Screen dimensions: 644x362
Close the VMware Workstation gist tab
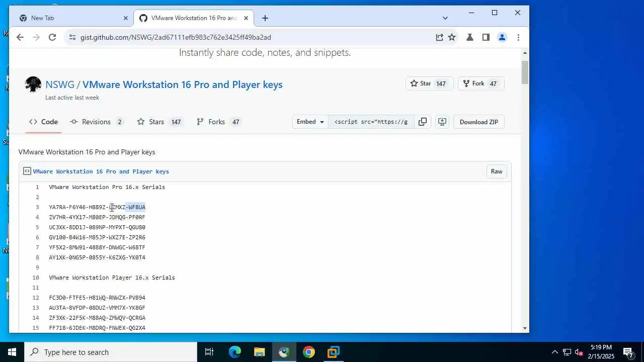246,18
